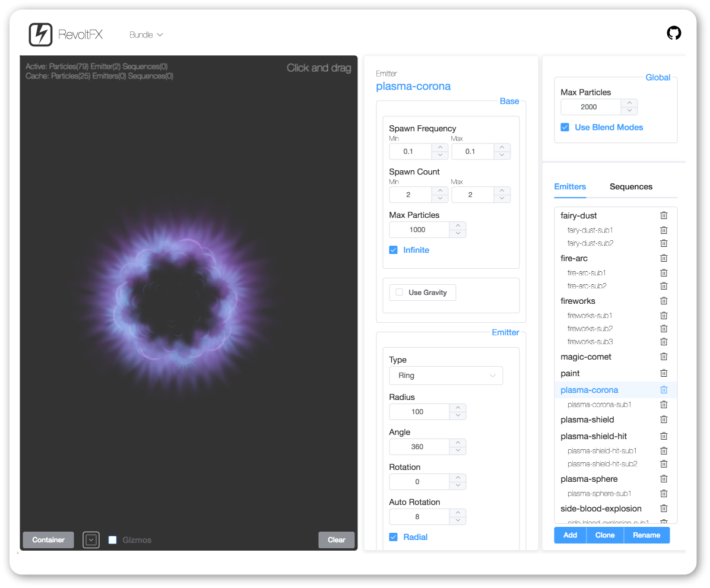This screenshot has width=710, height=588.
Task: Click trash icon beside plasma-sphere
Action: pyautogui.click(x=664, y=479)
